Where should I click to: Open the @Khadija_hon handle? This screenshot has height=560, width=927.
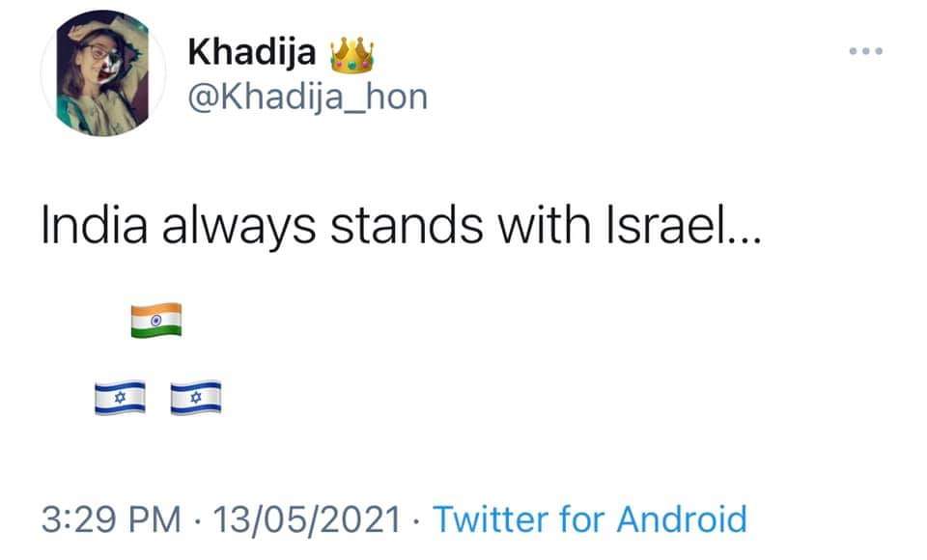point(307,98)
